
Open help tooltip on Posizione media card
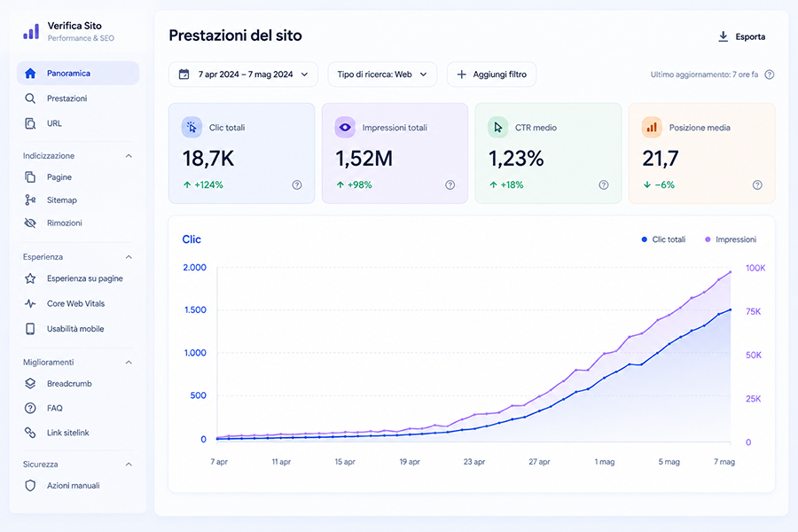757,184
